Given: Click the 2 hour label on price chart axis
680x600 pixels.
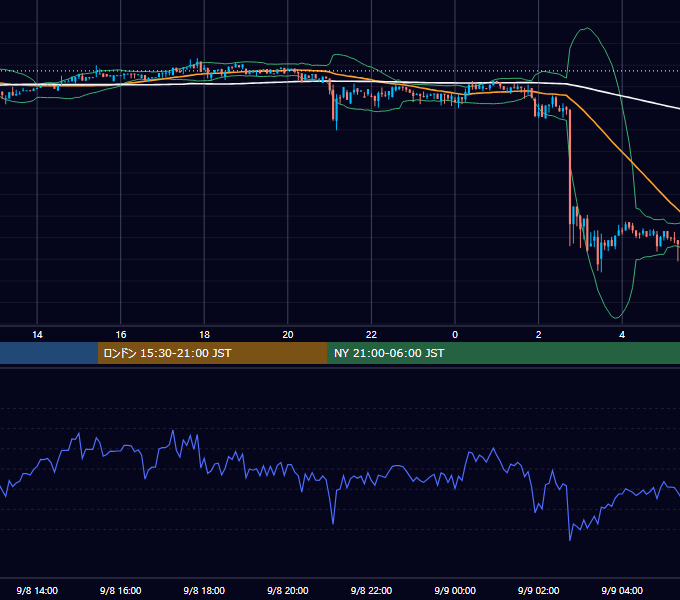Looking at the screenshot, I should coord(539,335).
